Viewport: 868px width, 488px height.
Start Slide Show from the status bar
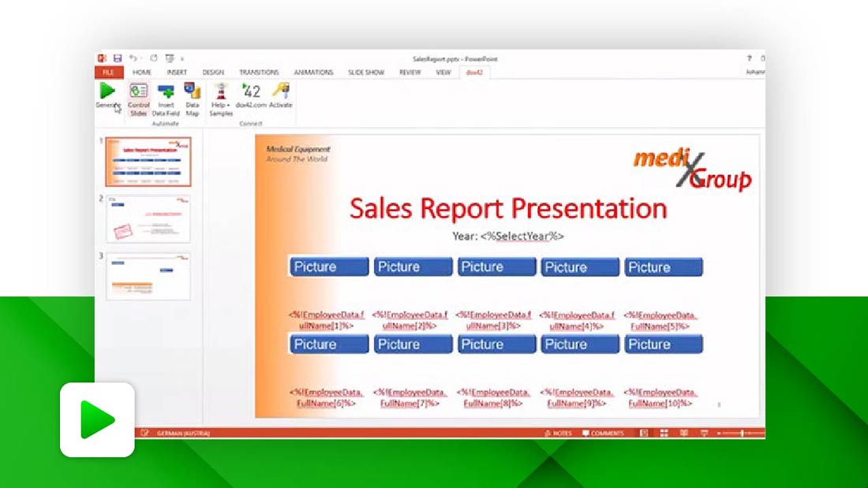704,434
